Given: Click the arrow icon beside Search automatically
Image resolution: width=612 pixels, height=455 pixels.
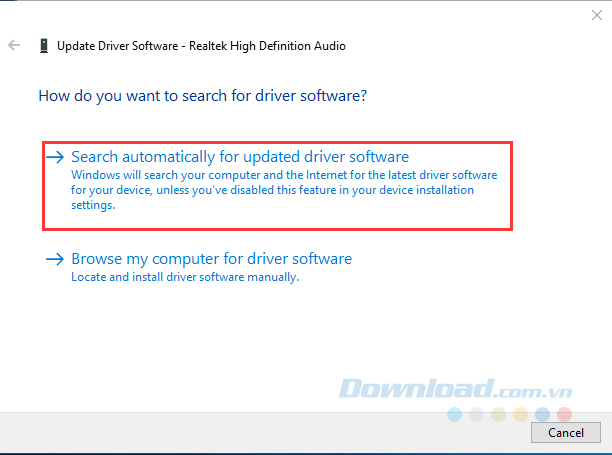Looking at the screenshot, I should (x=55, y=157).
